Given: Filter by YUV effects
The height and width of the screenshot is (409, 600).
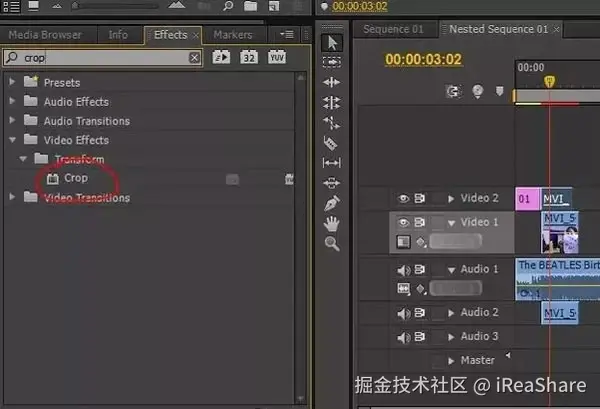Looking at the screenshot, I should (277, 57).
